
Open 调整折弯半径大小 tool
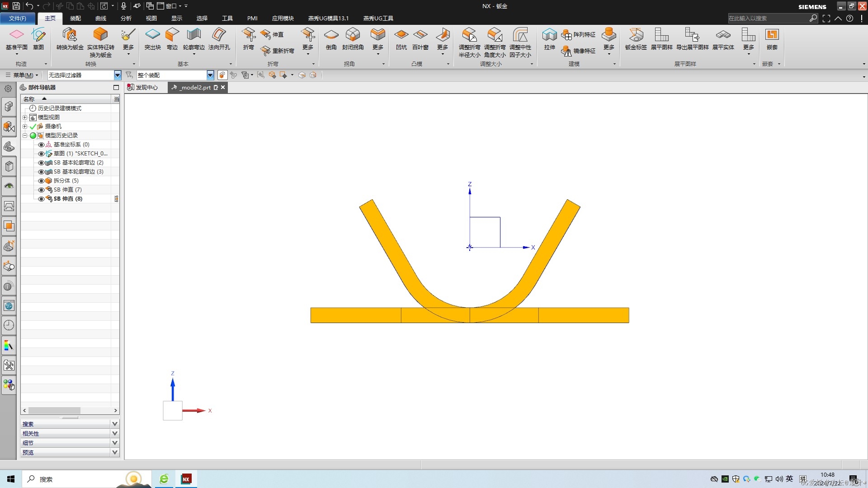pos(470,42)
